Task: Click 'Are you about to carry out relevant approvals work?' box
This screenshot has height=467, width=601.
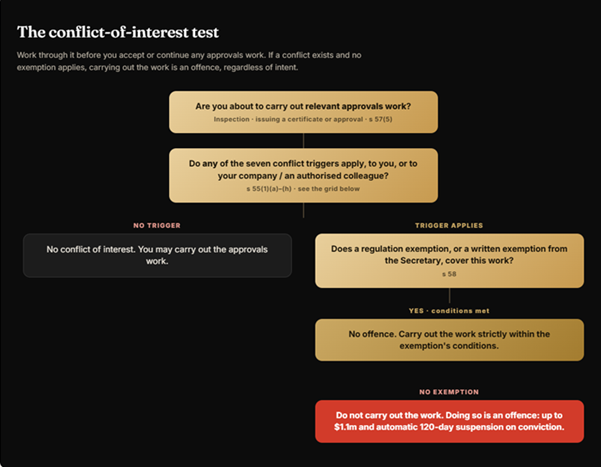Action: [x=303, y=112]
